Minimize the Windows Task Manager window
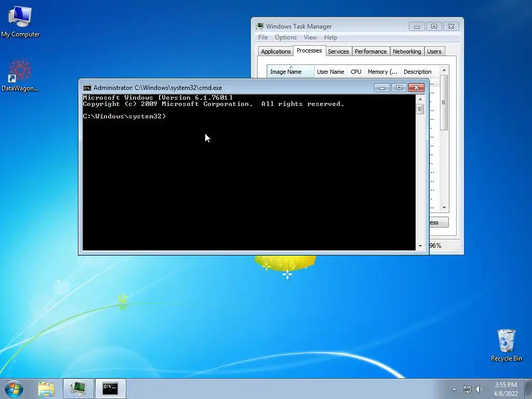The height and width of the screenshot is (399, 532). pyautogui.click(x=417, y=26)
